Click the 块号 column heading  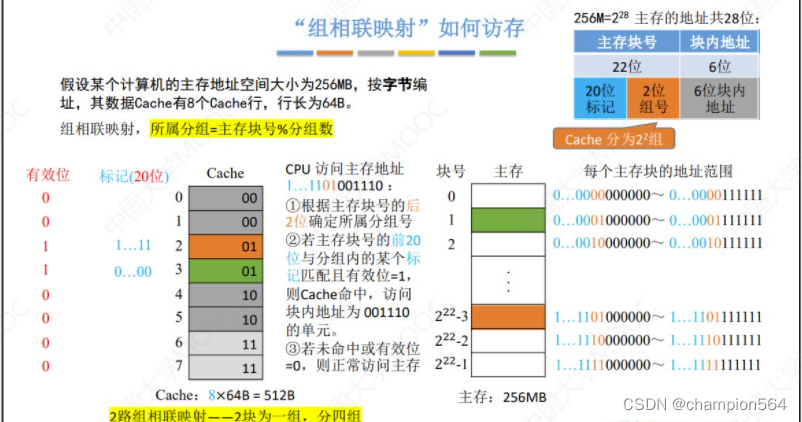coord(451,171)
